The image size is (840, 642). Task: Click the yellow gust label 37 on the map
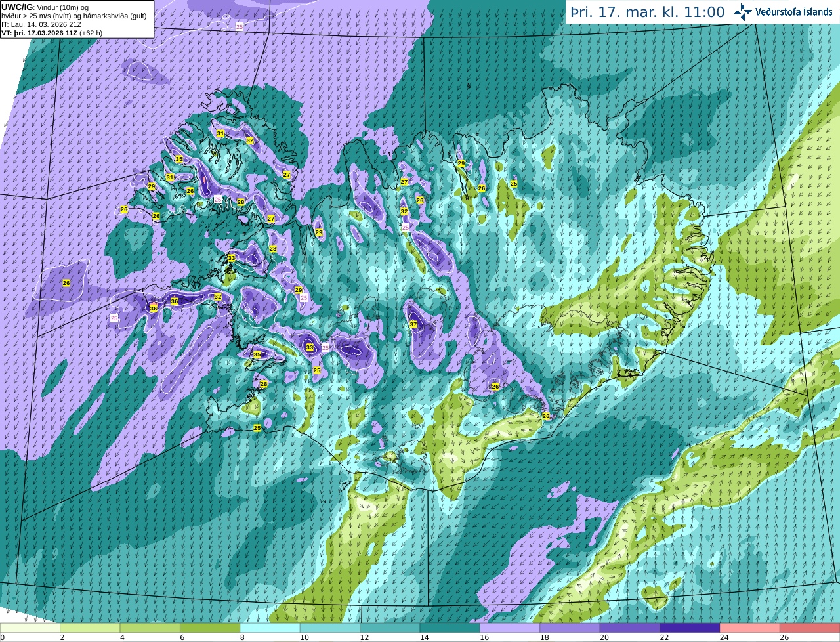[x=413, y=324]
